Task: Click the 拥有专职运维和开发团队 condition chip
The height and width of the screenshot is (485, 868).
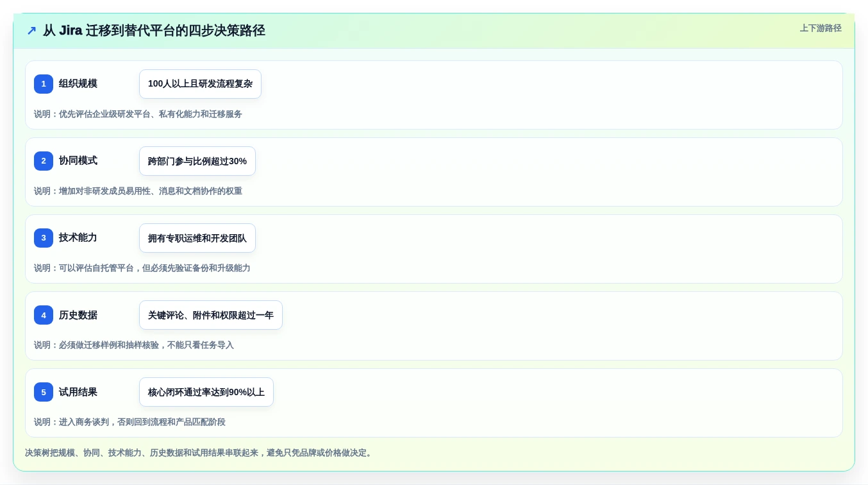Action: pyautogui.click(x=197, y=238)
